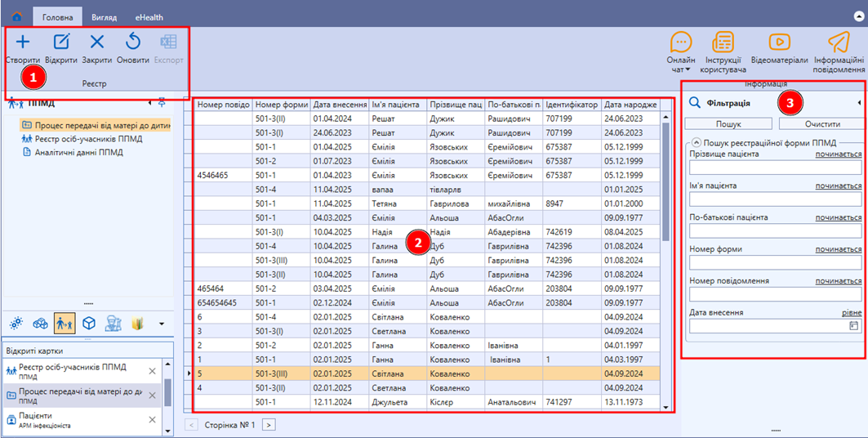Click the cell Абадерівна in the table
Screen dimensions: 868x438
(513, 232)
